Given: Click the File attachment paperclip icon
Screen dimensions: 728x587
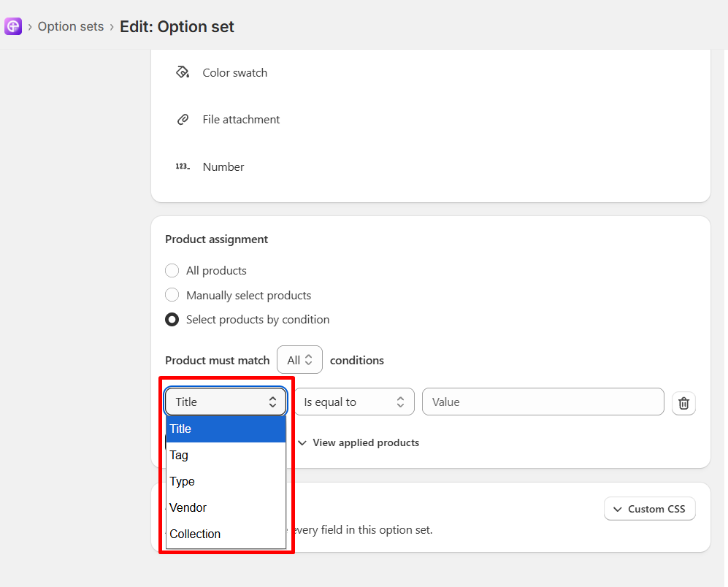Looking at the screenshot, I should pos(183,119).
